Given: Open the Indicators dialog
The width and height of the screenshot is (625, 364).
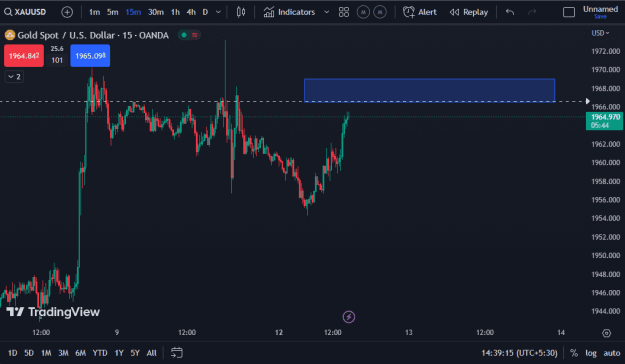Looking at the screenshot, I should coord(289,12).
